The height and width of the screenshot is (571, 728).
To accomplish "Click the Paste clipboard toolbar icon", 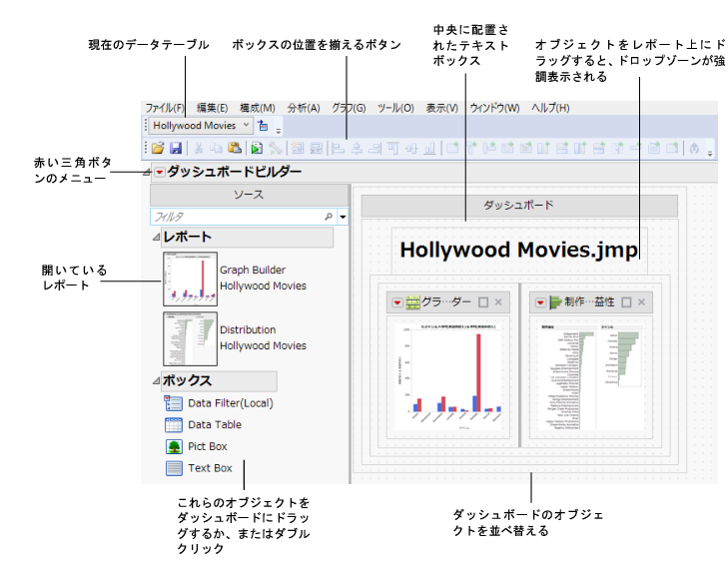I will tap(233, 149).
